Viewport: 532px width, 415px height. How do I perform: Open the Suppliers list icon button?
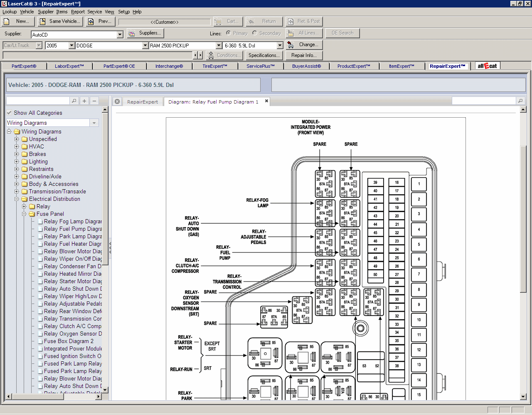(x=132, y=33)
